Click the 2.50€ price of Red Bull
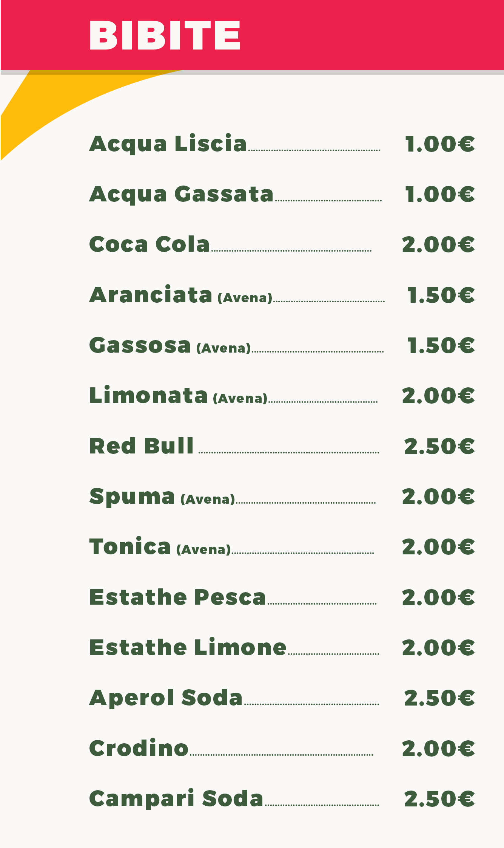Viewport: 504px width, 848px height. pyautogui.click(x=439, y=446)
